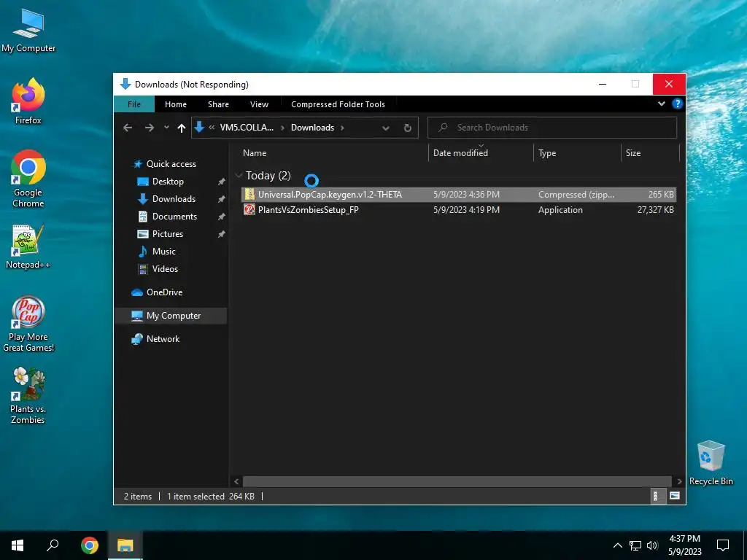Select Quick access in navigation pane
Image resolution: width=747 pixels, height=560 pixels.
point(171,164)
